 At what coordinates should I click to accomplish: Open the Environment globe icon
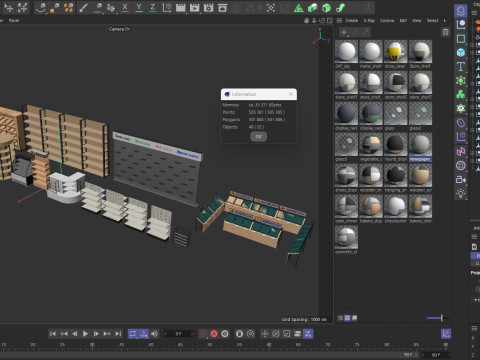click(x=461, y=165)
